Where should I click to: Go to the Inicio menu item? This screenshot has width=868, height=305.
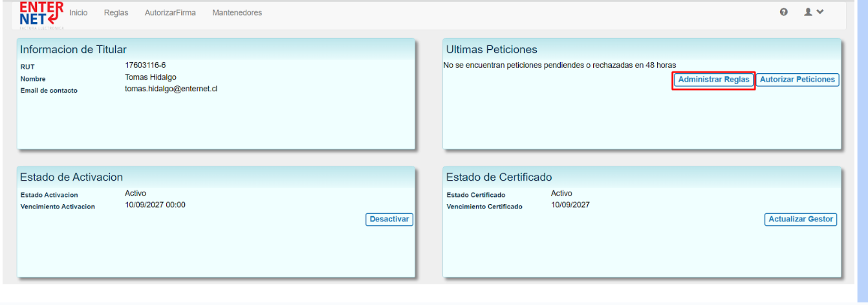(x=78, y=12)
